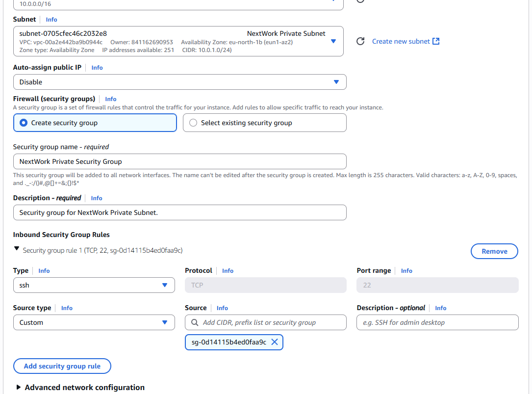Click Info link beside Source type
Screen dimensions: 532x394
67,308
